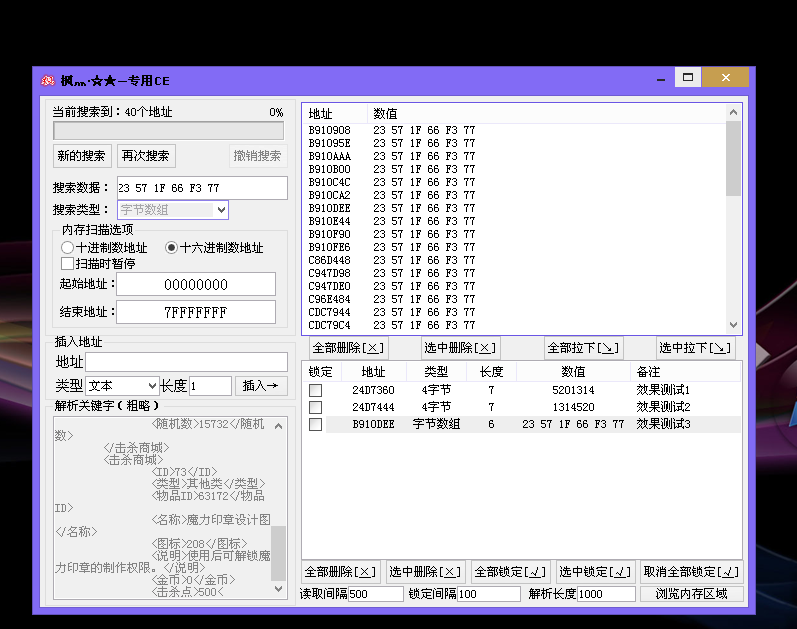Image resolution: width=797 pixels, height=629 pixels.
Task: Click the keyword parse box scrollbar thumb
Action: tap(279, 553)
